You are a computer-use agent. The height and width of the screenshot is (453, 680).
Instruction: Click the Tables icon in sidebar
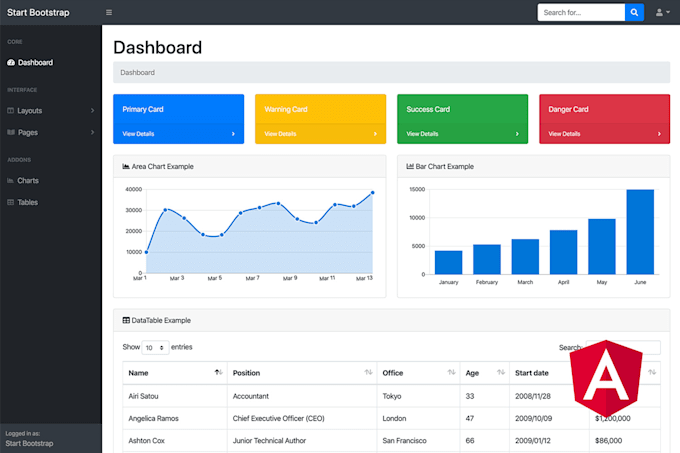11,202
